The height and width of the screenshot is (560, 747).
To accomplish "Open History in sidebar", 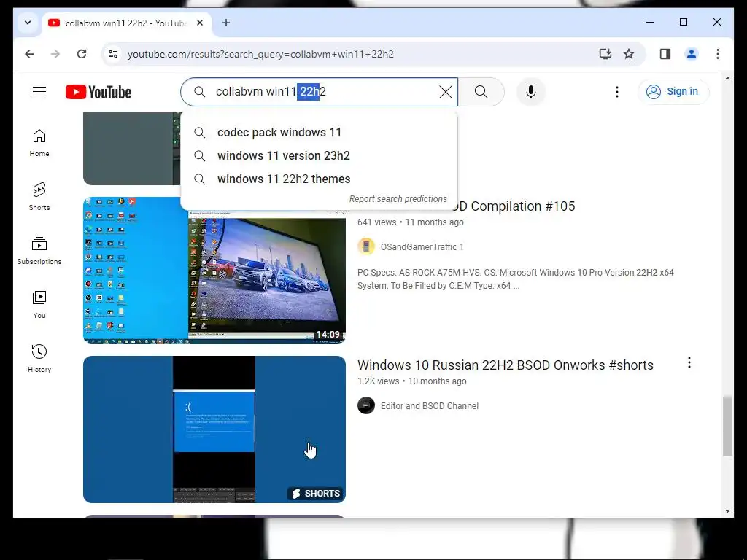I will pyautogui.click(x=39, y=358).
